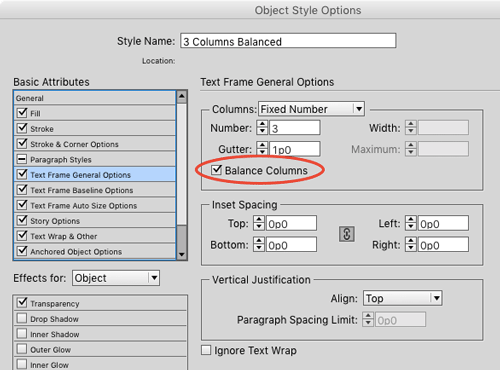Select the Paragraph Styles row label
Image resolution: width=500 pixels, height=370 pixels.
coord(61,160)
